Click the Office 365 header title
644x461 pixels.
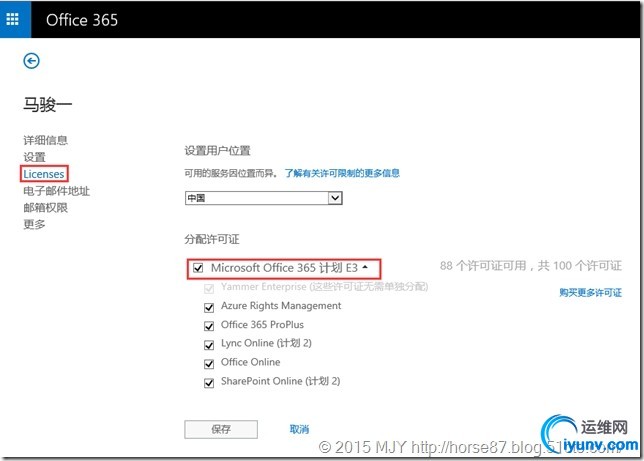[x=82, y=20]
